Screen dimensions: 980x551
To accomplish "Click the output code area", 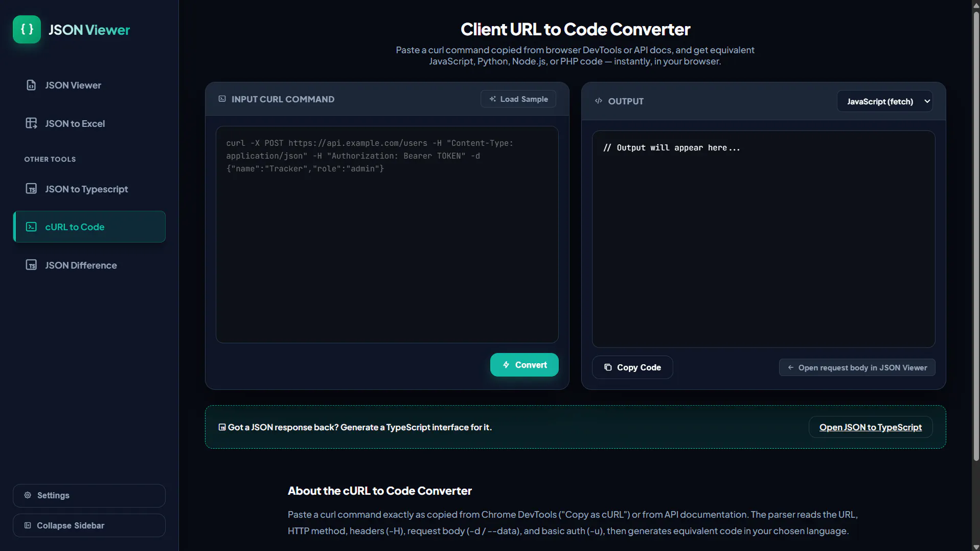I will (763, 239).
